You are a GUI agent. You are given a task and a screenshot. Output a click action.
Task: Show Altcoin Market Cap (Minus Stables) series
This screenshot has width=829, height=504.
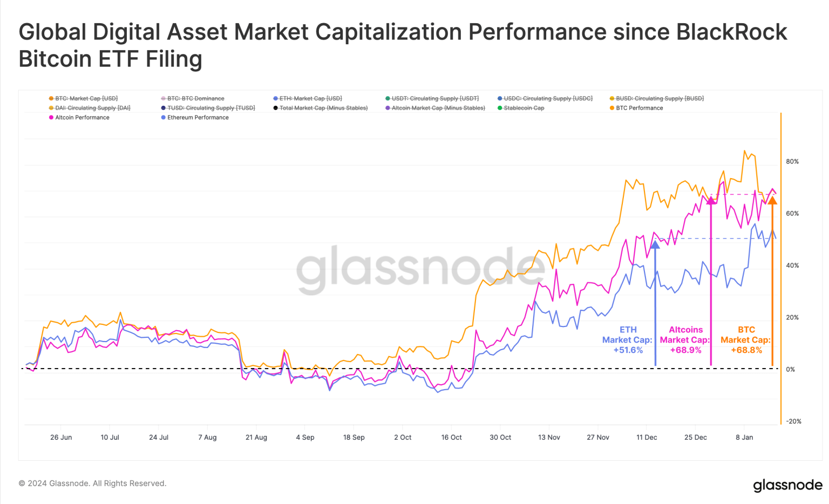pyautogui.click(x=436, y=108)
